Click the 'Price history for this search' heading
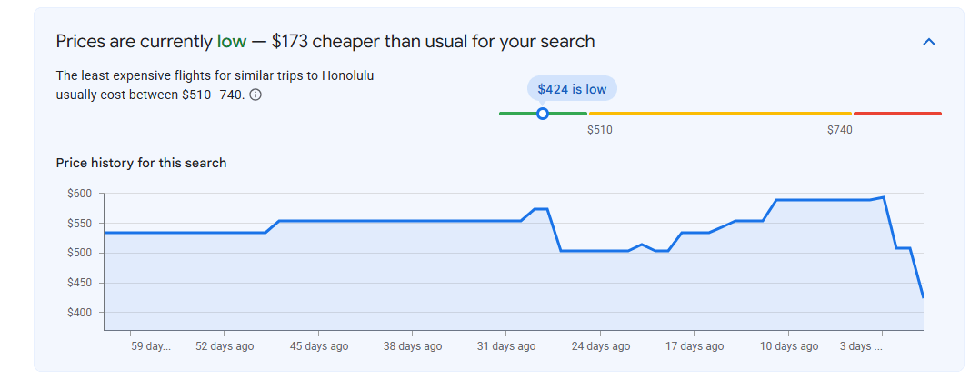980x380 pixels. pos(141,163)
